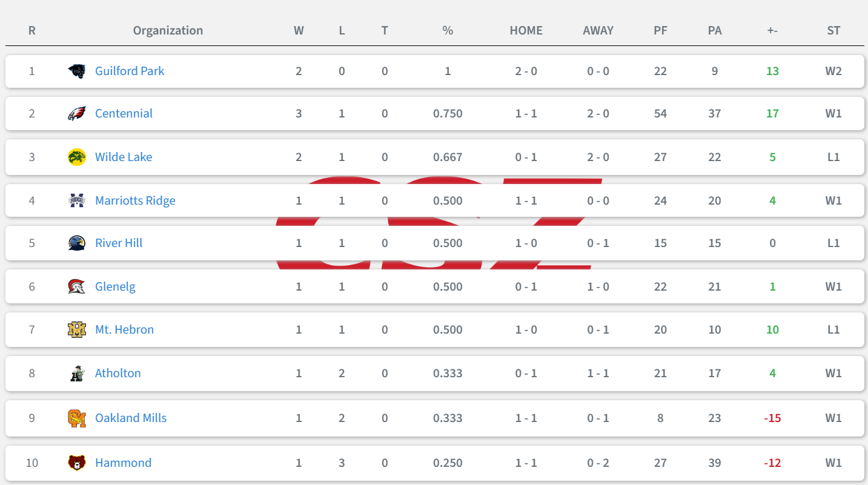This screenshot has height=485, width=868.
Task: Click the Mt. Hebron team logo
Action: 76,329
